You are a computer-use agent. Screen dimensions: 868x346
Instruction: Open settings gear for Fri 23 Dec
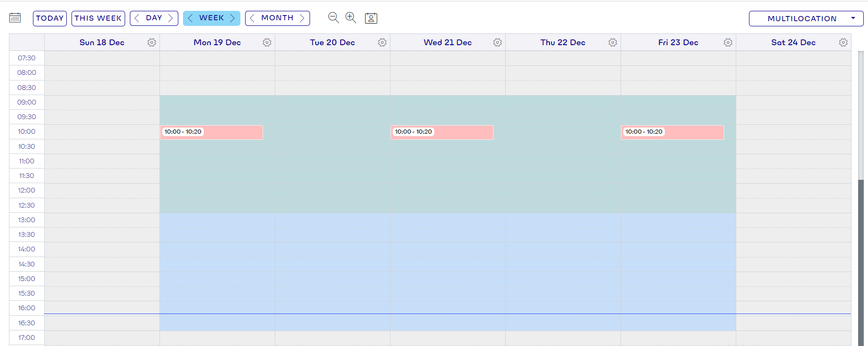click(728, 42)
